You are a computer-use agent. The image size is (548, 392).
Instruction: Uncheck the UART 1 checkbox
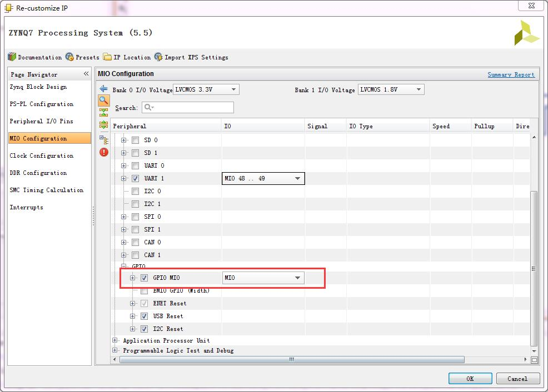coord(135,178)
